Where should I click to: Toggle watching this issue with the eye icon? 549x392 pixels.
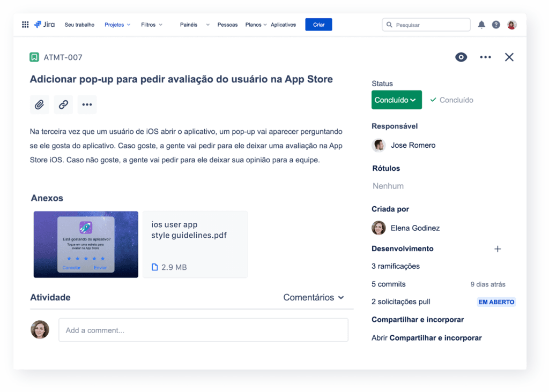pyautogui.click(x=461, y=57)
